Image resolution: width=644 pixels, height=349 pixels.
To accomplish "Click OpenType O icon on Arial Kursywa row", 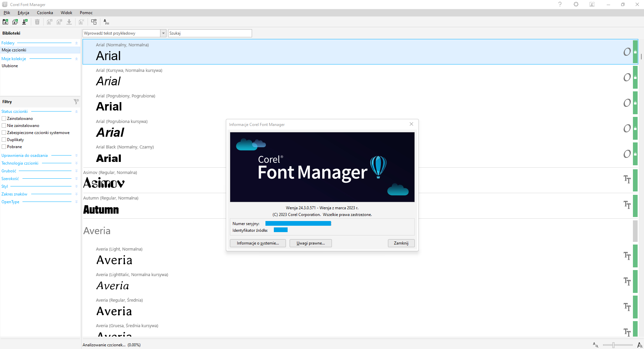I will 627,77.
